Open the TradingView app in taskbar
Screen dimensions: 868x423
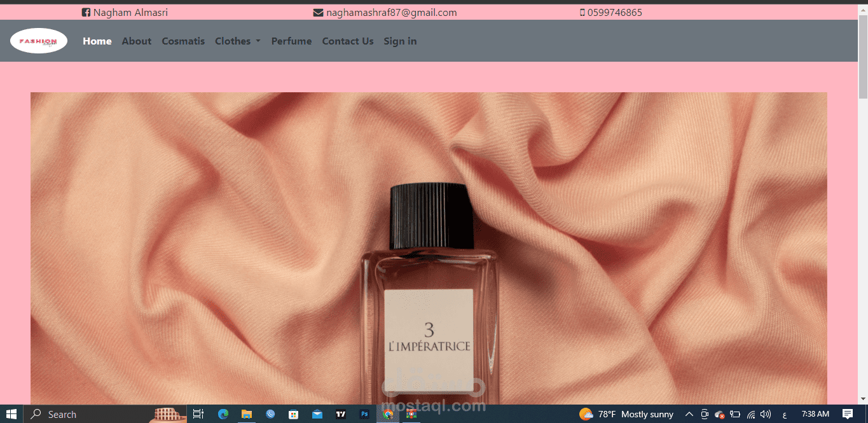pyautogui.click(x=341, y=414)
